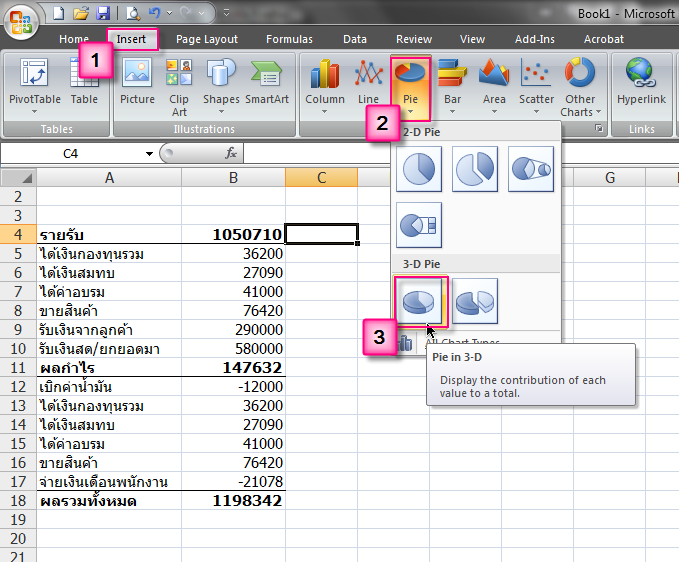Open the Other Charts menu
Image resolution: width=679 pixels, height=562 pixels.
pyautogui.click(x=580, y=87)
